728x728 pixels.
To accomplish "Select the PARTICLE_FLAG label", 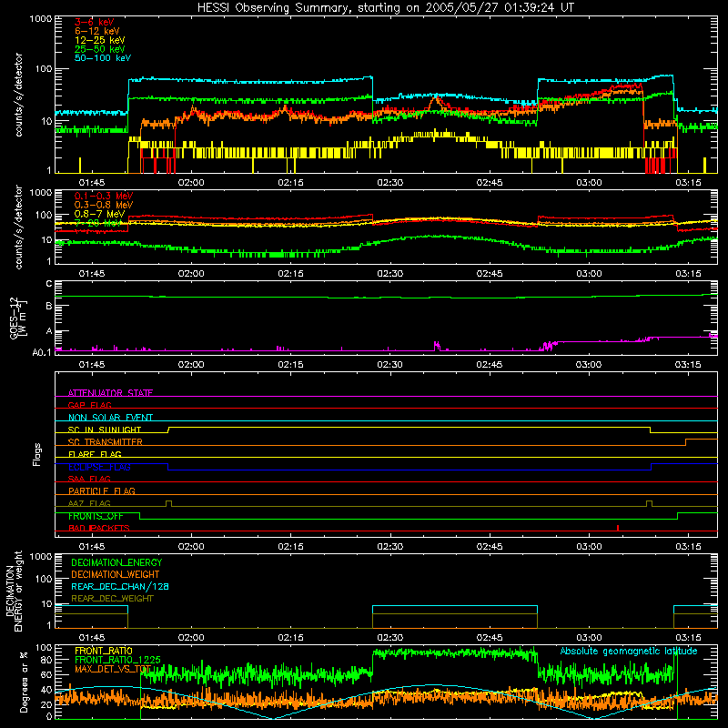I will click(x=102, y=490).
